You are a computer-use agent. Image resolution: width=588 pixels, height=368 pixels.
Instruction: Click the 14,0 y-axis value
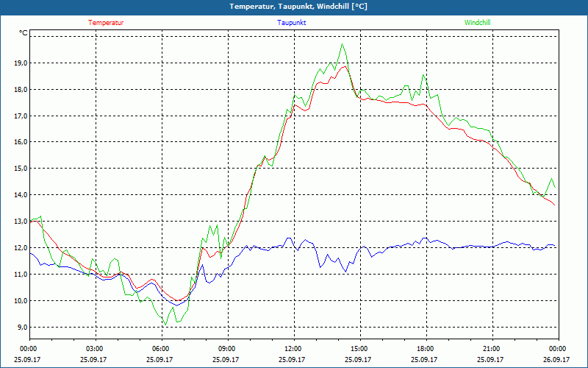[21, 195]
